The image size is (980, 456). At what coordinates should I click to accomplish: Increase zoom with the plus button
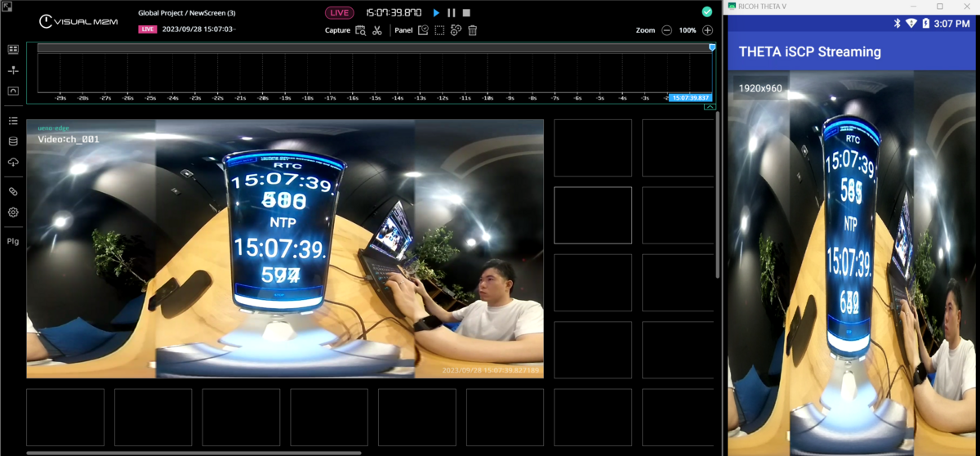click(x=707, y=30)
